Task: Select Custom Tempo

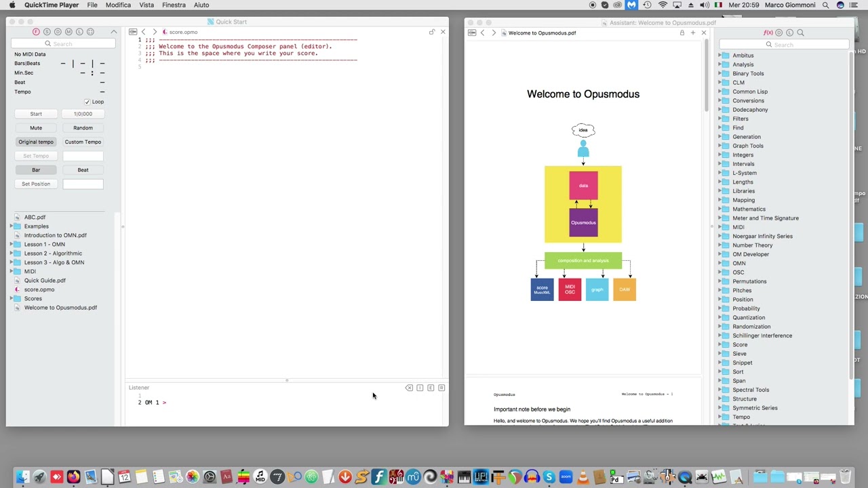Action: click(83, 142)
